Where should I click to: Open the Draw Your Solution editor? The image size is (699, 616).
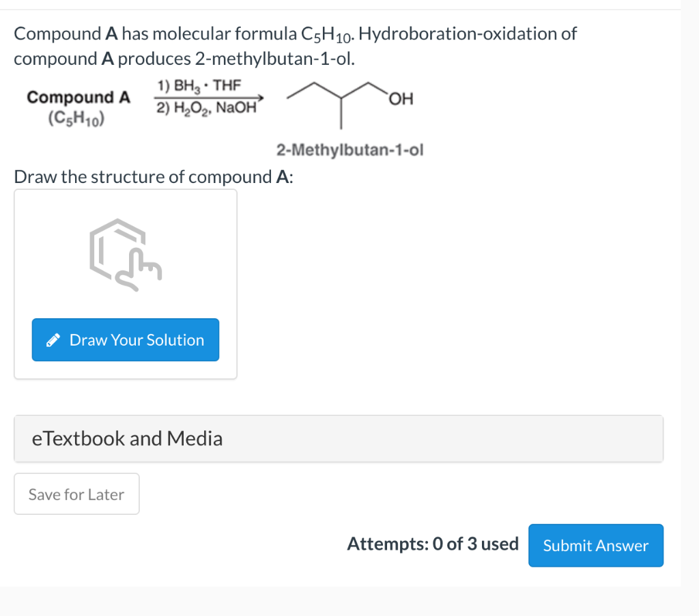tap(125, 339)
